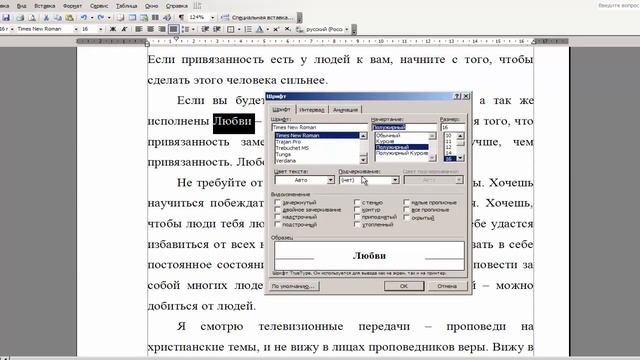Open the font size 16 dropdown in toolbar
640x360 pixels.
(x=101, y=29)
